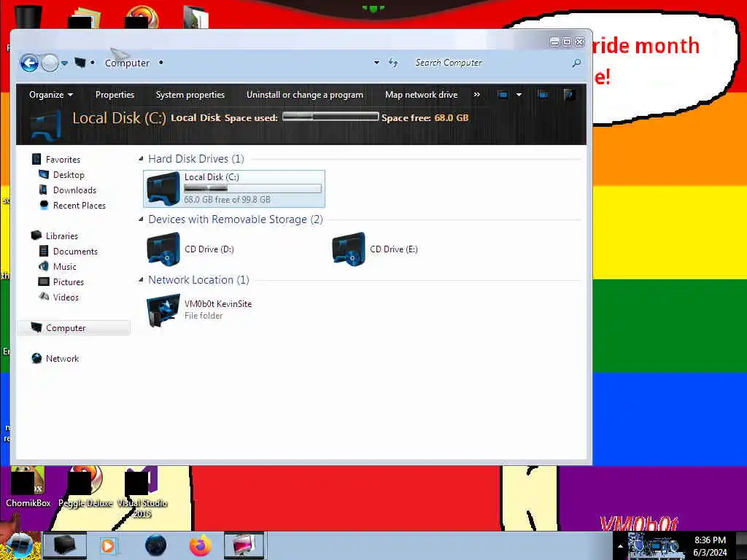Click the Start orb on the taskbar
Viewport: 747px width, 560px height.
click(20, 545)
